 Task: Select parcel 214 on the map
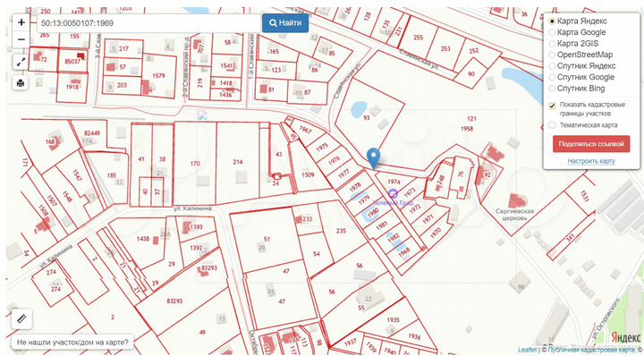tap(238, 162)
